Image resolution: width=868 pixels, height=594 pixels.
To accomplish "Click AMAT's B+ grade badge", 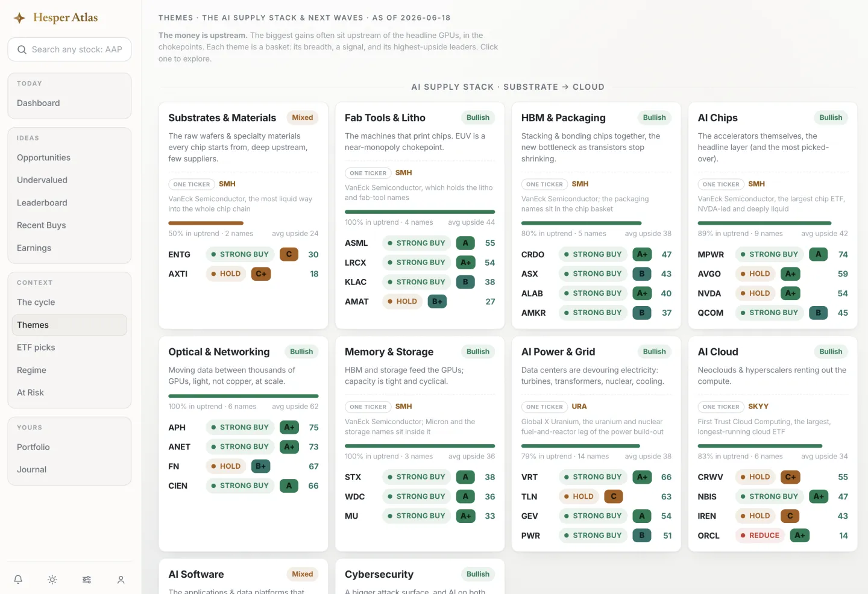I will coord(437,302).
